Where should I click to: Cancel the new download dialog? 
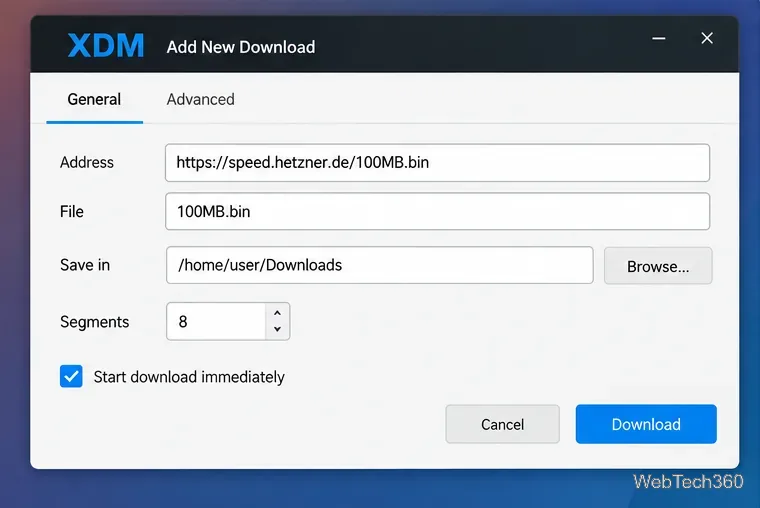(503, 424)
